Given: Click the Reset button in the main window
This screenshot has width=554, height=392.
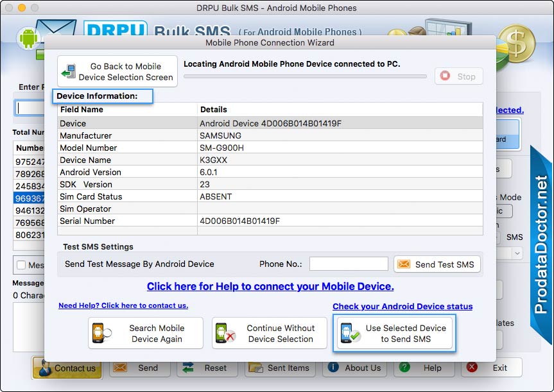Looking at the screenshot, I should (x=208, y=368).
